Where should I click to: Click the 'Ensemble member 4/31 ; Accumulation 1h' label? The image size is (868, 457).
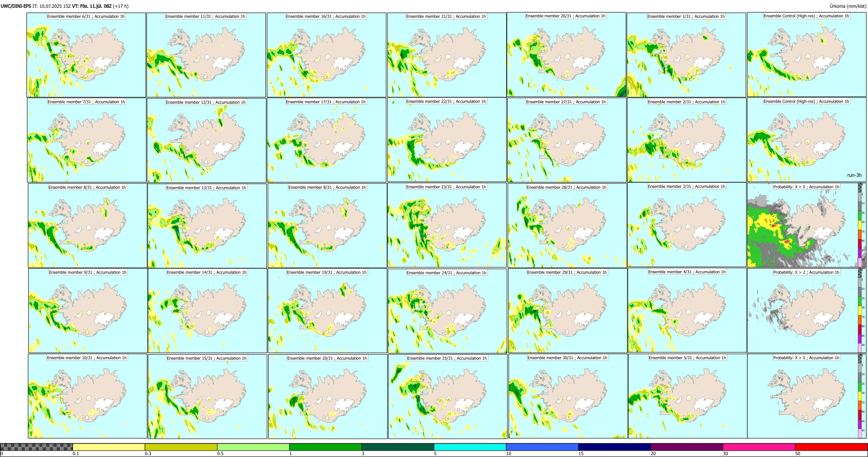(687, 272)
